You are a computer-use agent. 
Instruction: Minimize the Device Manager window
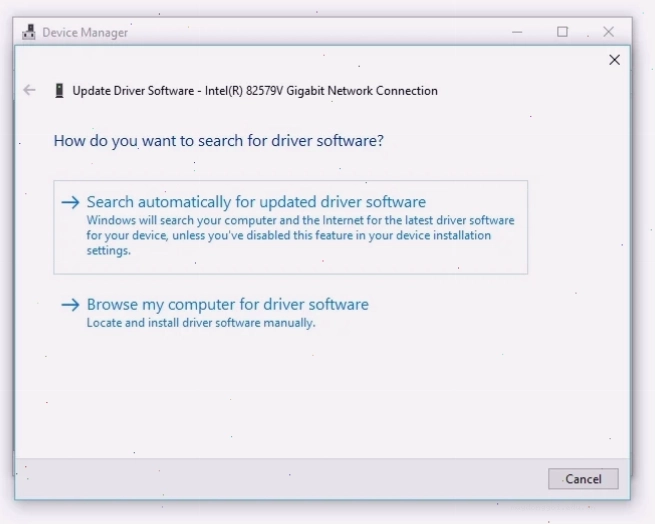coord(517,32)
